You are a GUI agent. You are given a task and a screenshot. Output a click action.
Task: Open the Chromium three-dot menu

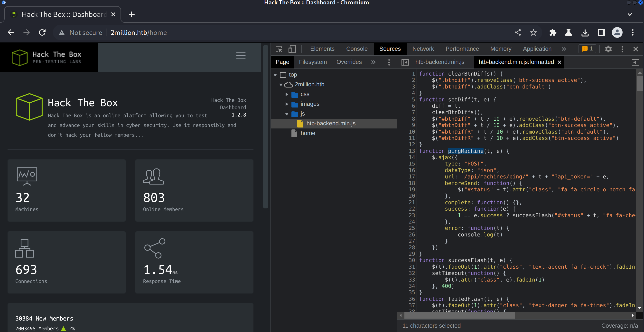(633, 33)
